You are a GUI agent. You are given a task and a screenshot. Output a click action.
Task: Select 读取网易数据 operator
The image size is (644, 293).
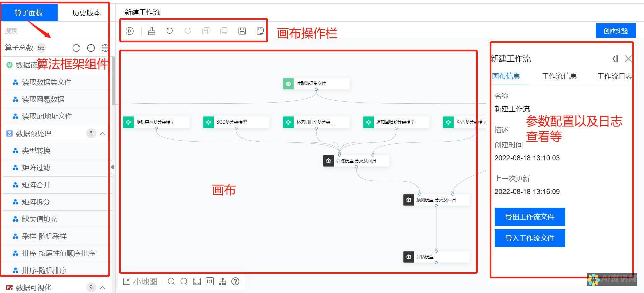point(55,99)
